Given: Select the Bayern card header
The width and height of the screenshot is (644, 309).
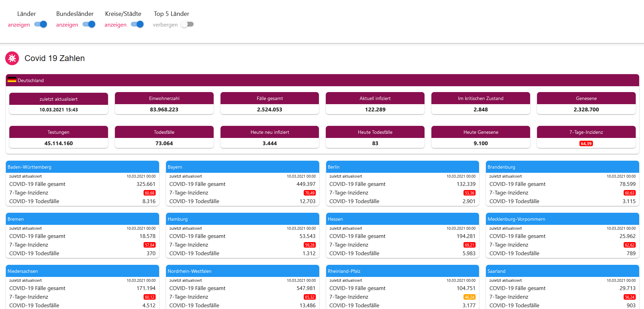Looking at the screenshot, I should 243,167.
